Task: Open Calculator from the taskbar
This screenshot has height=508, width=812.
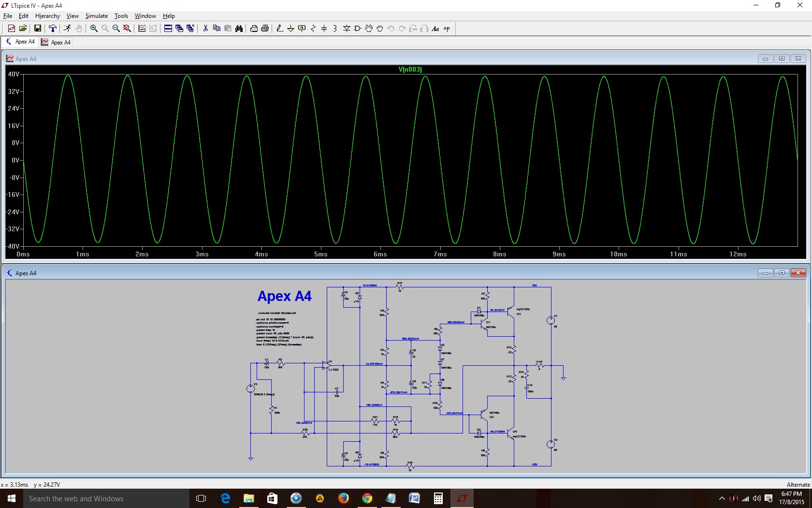Action: point(438,498)
